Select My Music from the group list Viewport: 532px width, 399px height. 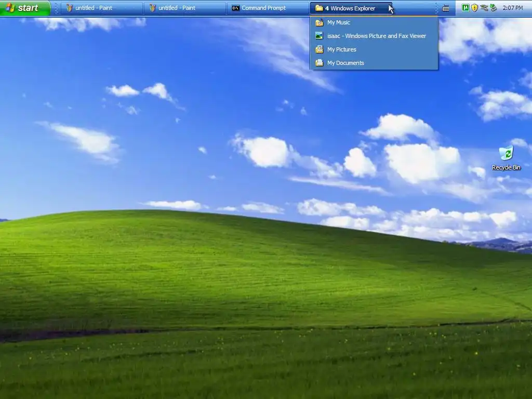click(374, 22)
